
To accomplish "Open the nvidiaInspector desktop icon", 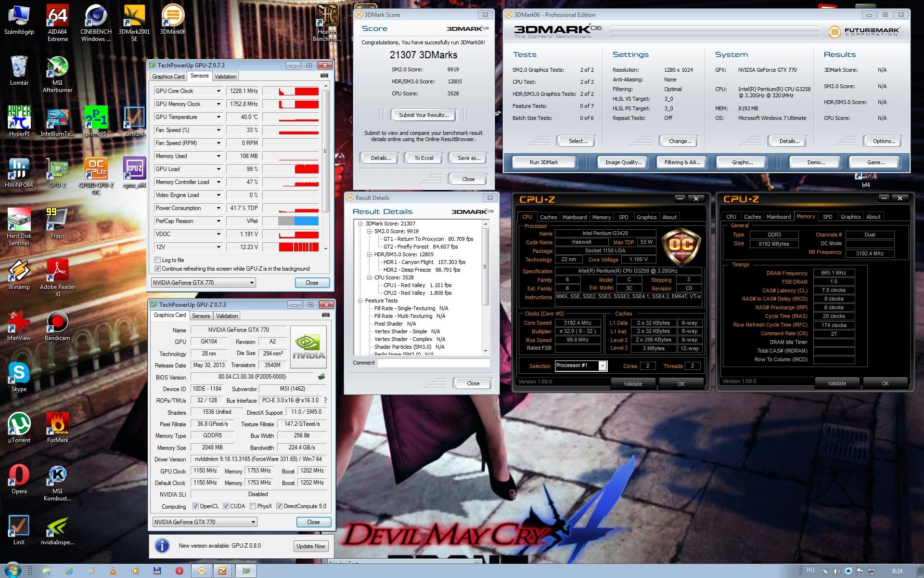I will (x=57, y=530).
